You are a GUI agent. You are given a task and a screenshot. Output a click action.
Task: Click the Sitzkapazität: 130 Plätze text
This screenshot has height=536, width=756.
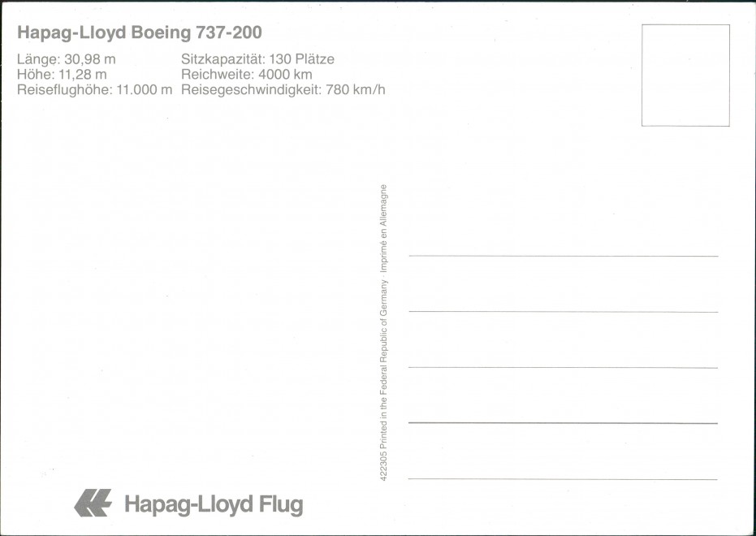coord(257,59)
